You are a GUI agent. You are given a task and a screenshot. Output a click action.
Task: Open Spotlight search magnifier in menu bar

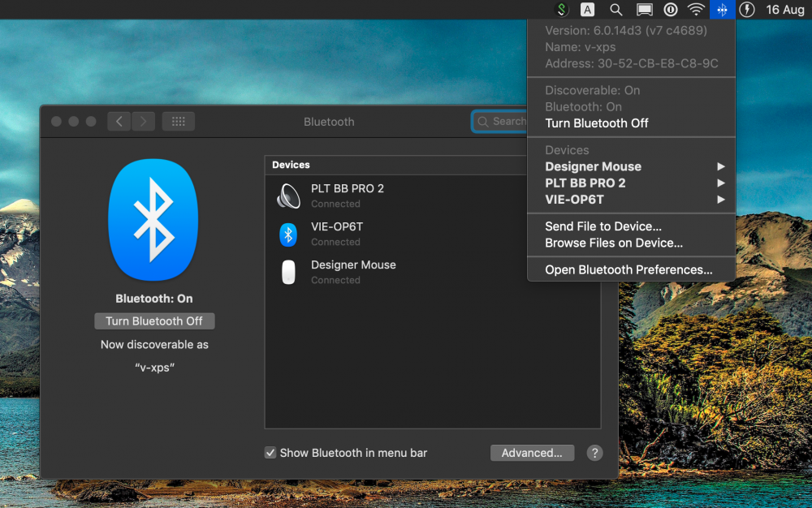[x=616, y=10]
